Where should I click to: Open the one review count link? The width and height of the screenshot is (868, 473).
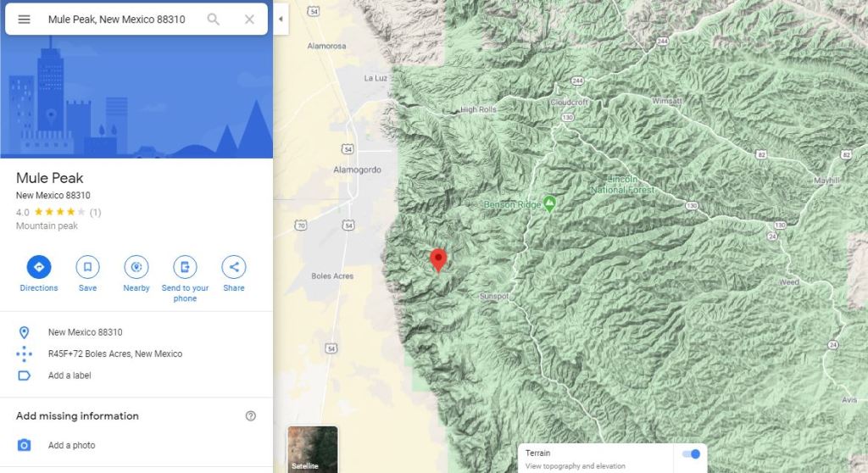tap(95, 212)
